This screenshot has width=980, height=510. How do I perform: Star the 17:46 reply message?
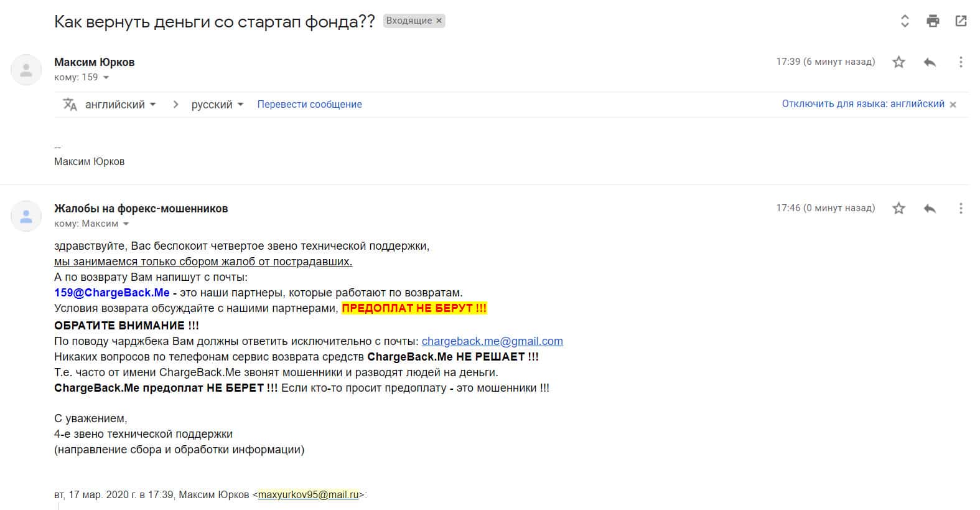[x=898, y=208]
